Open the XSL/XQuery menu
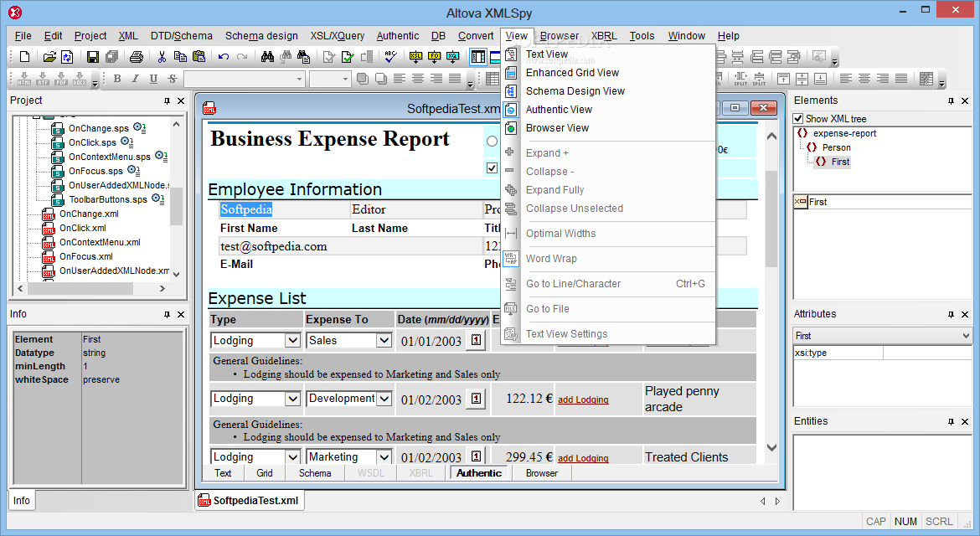The height and width of the screenshot is (536, 980). pyautogui.click(x=338, y=36)
